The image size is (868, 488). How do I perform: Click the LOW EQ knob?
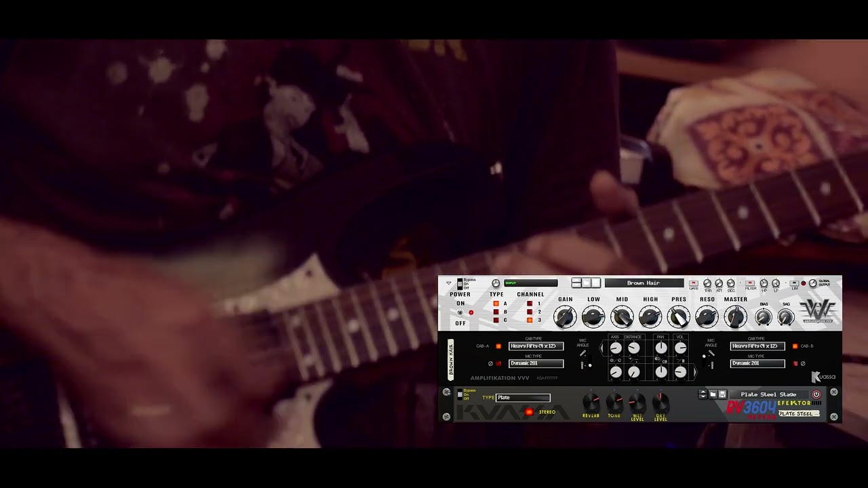click(x=593, y=317)
